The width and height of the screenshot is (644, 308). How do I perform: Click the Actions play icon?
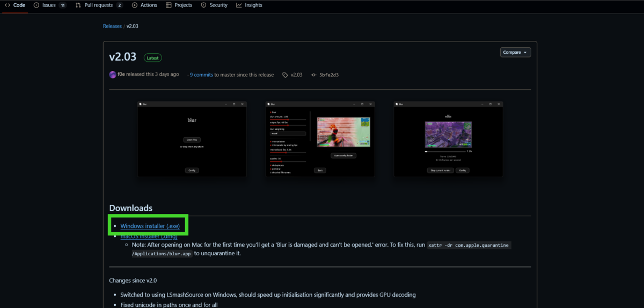tap(135, 5)
